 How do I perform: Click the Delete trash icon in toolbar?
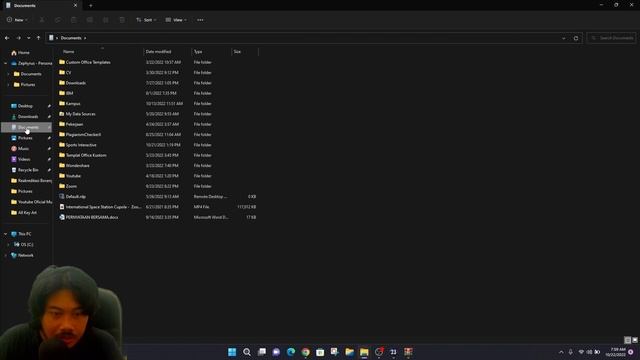[122, 20]
